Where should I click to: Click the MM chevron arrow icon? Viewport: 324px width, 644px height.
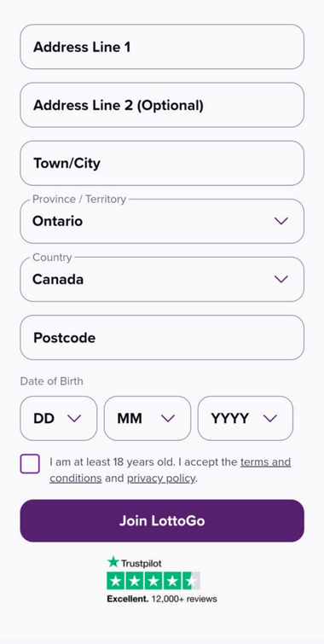[168, 419]
